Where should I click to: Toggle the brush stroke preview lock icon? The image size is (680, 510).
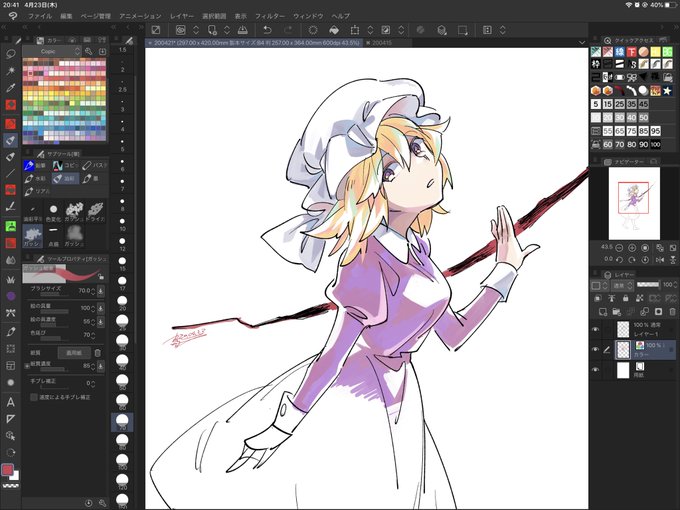101,277
